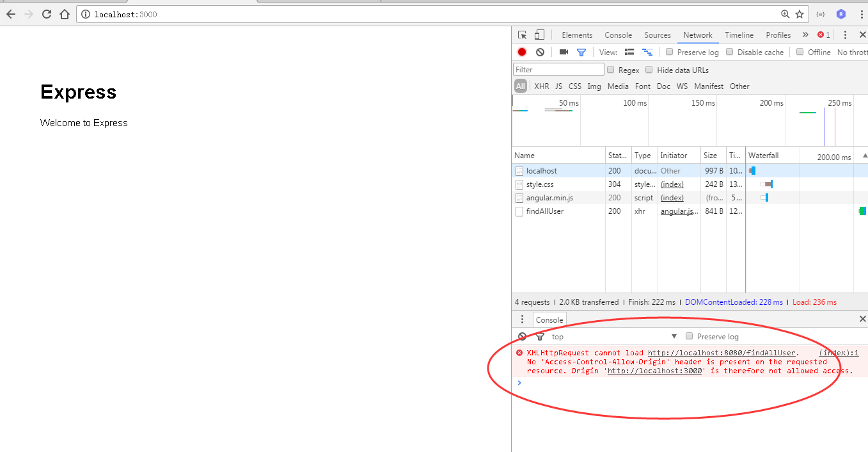Toggle the console filter funnel
The height and width of the screenshot is (452, 868).
point(540,337)
